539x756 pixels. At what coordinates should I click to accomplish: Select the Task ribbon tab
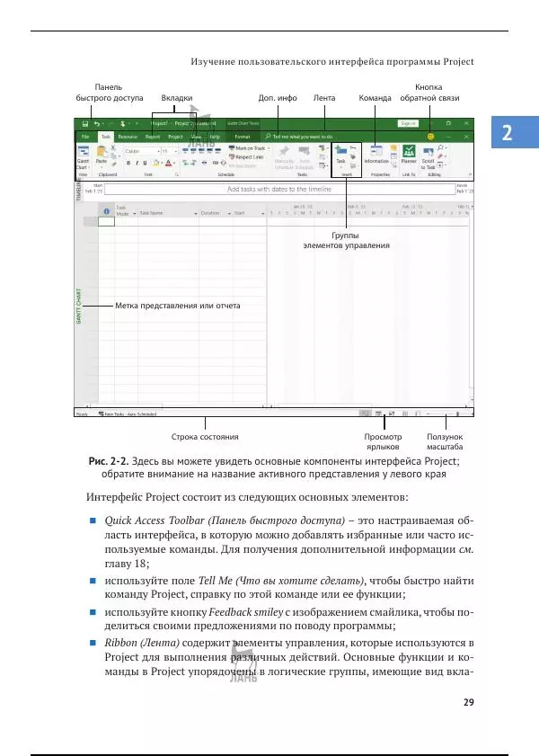click(105, 137)
